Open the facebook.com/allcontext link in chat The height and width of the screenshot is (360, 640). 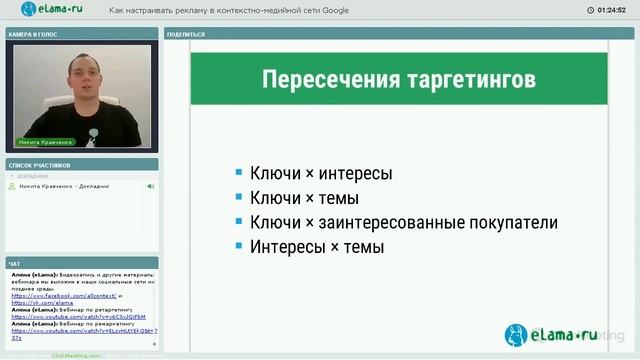pyautogui.click(x=64, y=296)
